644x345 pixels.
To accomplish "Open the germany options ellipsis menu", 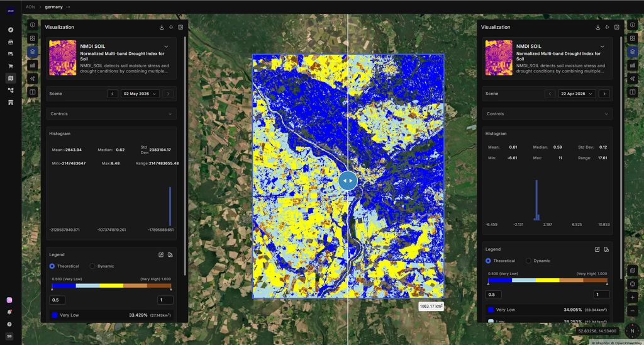I will click(x=68, y=7).
